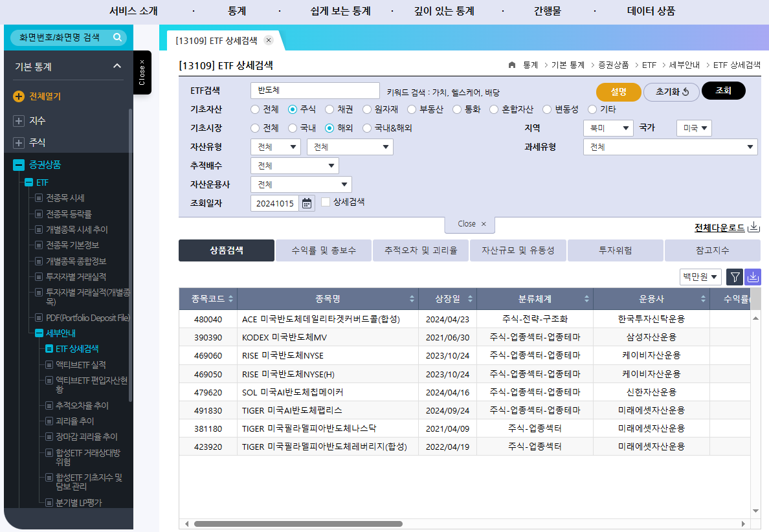Sort by 종목명 column arrows
769x532 pixels.
[412, 299]
